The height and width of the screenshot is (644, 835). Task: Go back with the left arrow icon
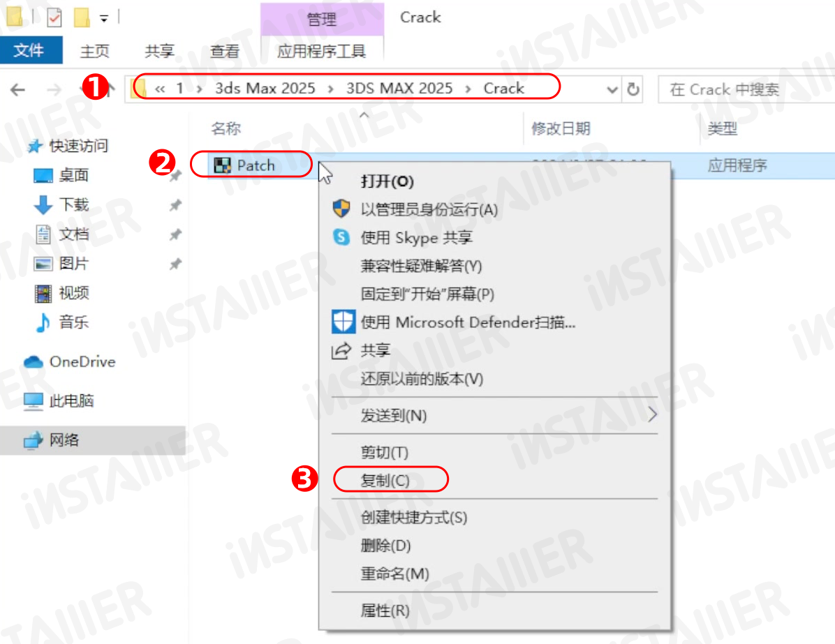[x=18, y=89]
